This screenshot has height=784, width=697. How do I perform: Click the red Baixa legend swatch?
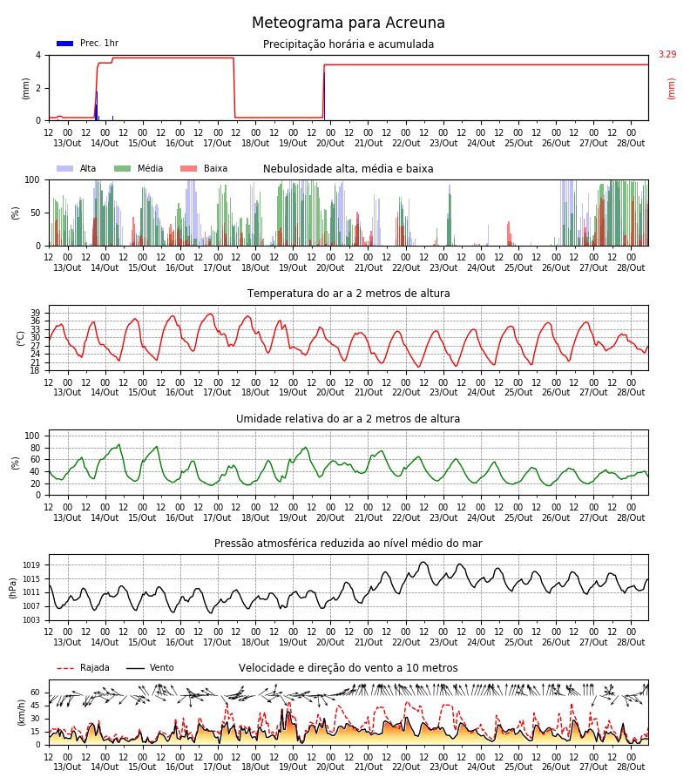point(188,169)
